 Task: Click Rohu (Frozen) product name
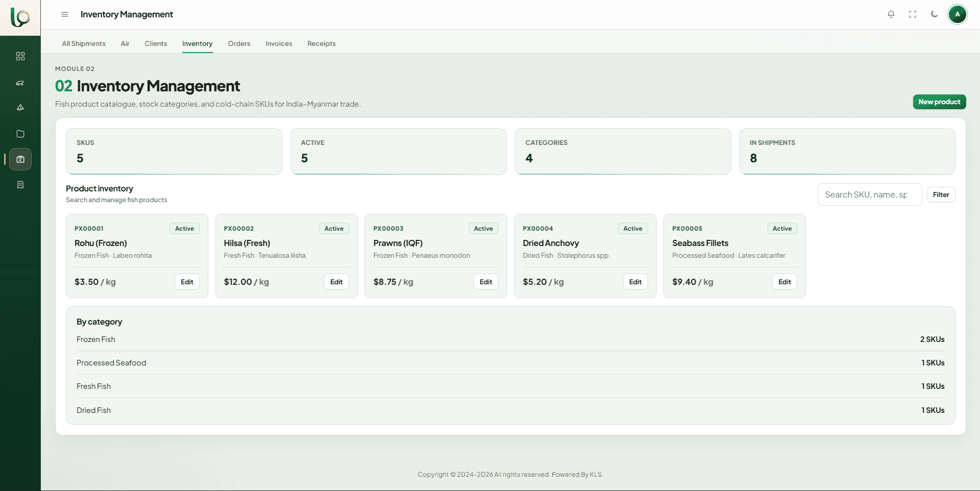tap(101, 243)
